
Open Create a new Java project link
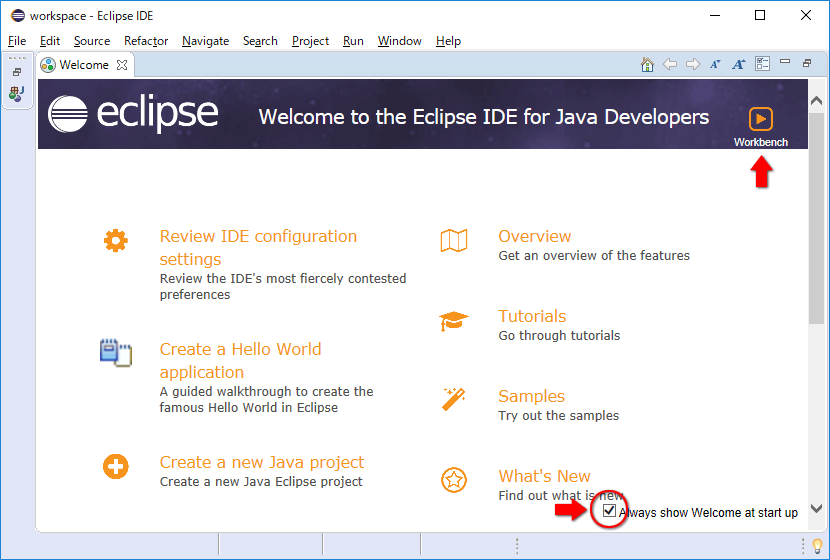click(261, 462)
